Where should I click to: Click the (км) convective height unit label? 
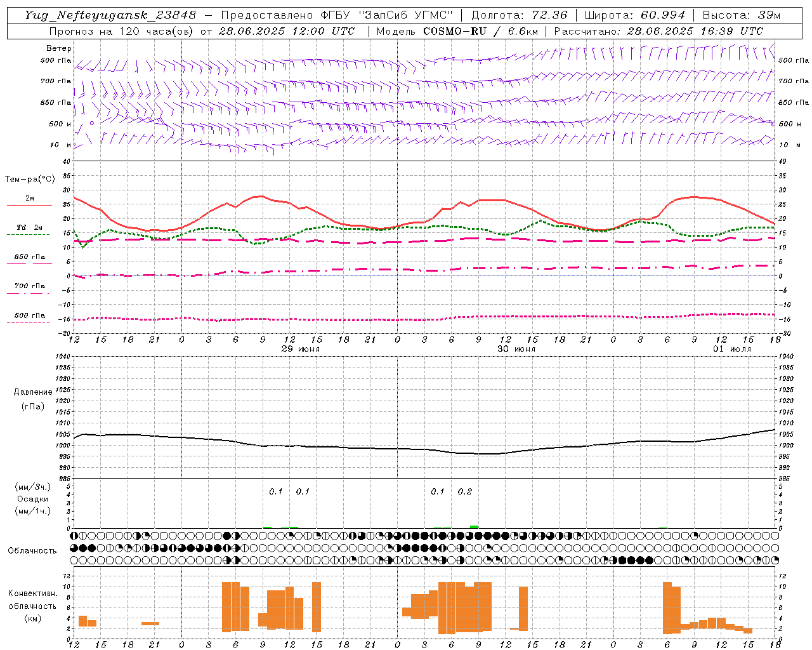pos(33,618)
